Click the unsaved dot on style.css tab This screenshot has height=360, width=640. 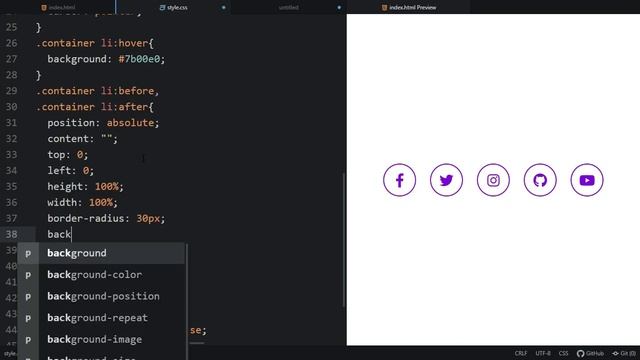point(224,7)
